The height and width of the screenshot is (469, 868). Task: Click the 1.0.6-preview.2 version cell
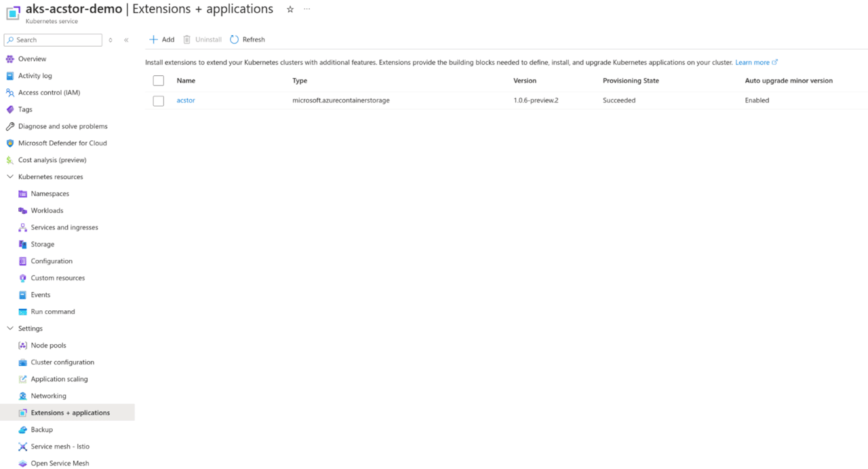pyautogui.click(x=536, y=100)
